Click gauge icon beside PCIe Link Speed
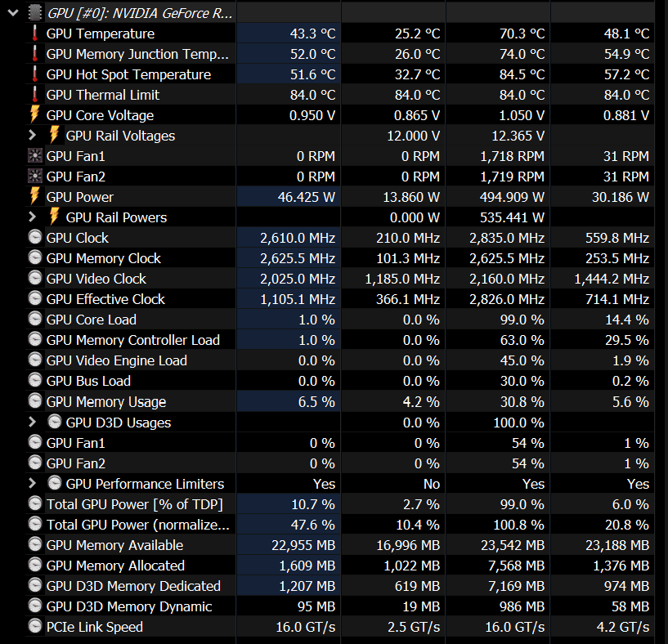668x644 pixels. click(35, 626)
